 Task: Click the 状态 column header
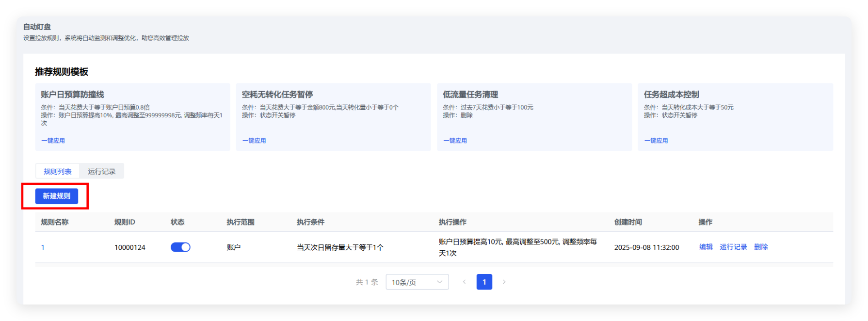click(x=177, y=222)
